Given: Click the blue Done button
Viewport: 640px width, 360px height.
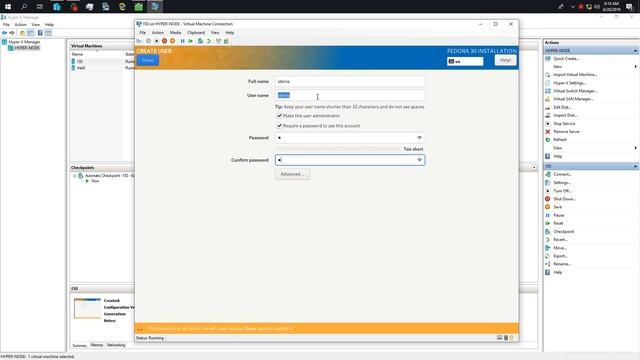Looking at the screenshot, I should tap(148, 60).
